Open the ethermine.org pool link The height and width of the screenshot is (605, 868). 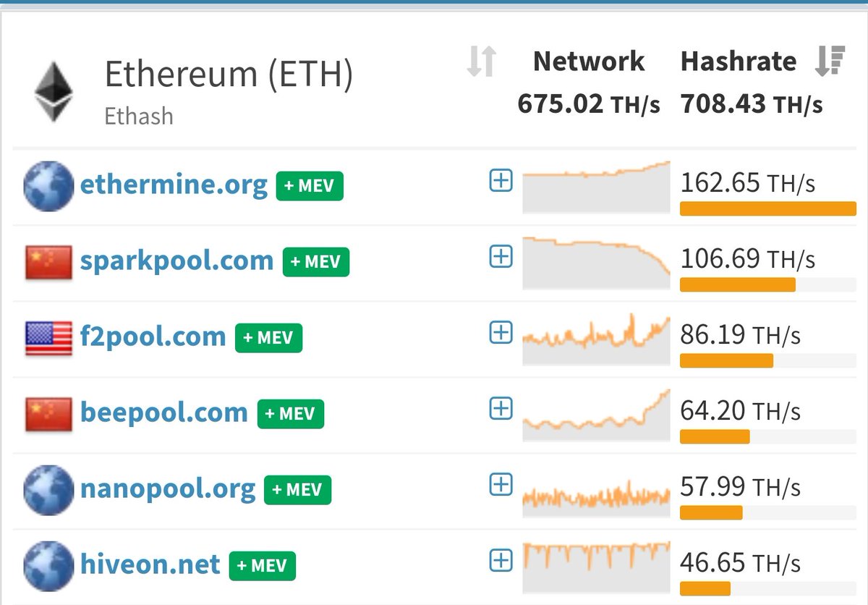tap(174, 185)
